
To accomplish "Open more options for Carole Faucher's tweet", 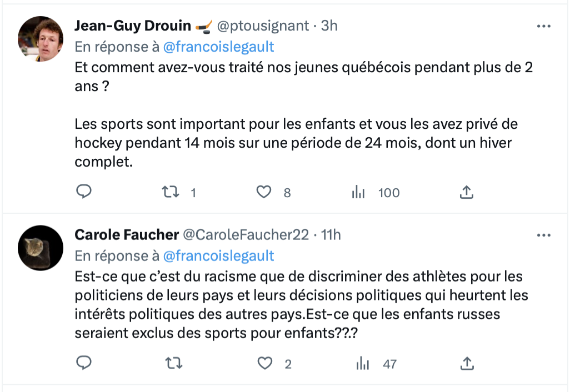I will tap(543, 235).
